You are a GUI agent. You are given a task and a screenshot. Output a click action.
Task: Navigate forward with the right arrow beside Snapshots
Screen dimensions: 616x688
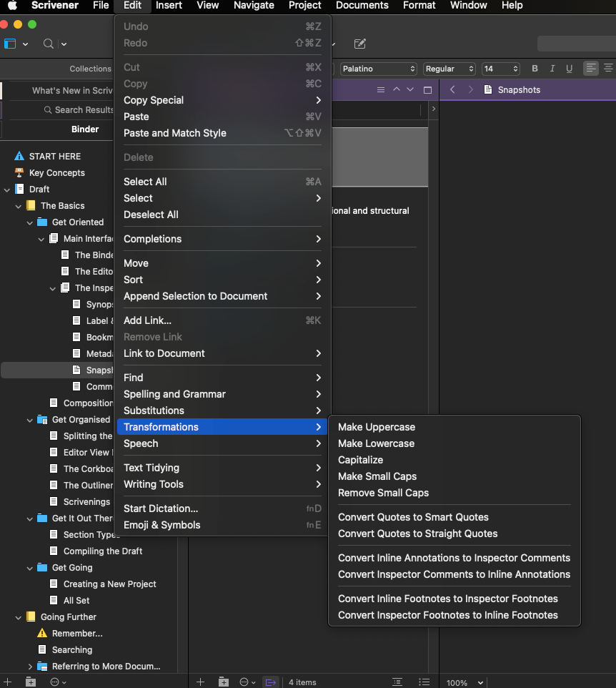point(470,89)
